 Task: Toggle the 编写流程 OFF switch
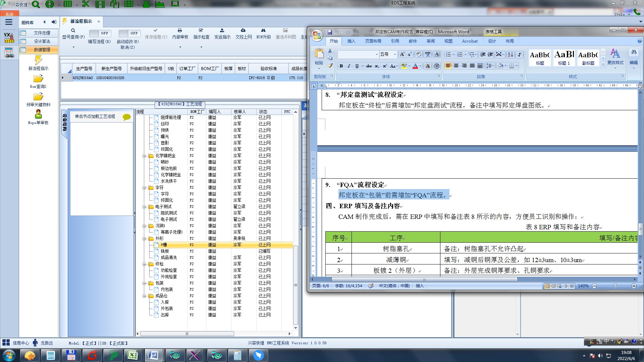point(100,34)
